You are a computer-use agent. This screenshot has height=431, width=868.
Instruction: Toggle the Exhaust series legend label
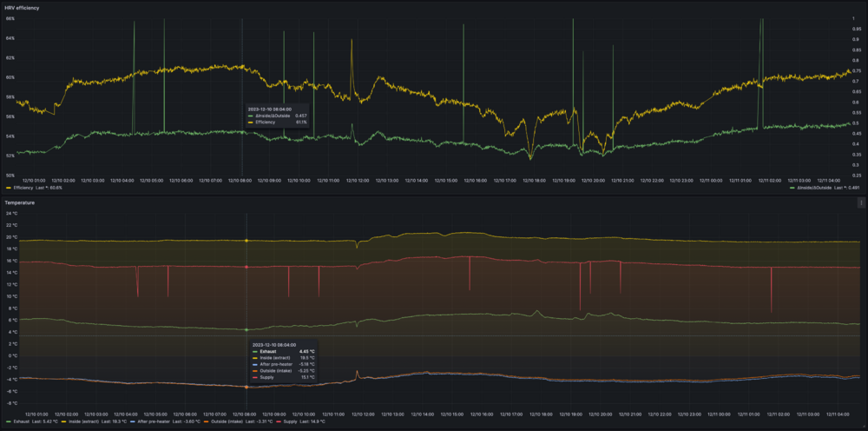tap(23, 421)
